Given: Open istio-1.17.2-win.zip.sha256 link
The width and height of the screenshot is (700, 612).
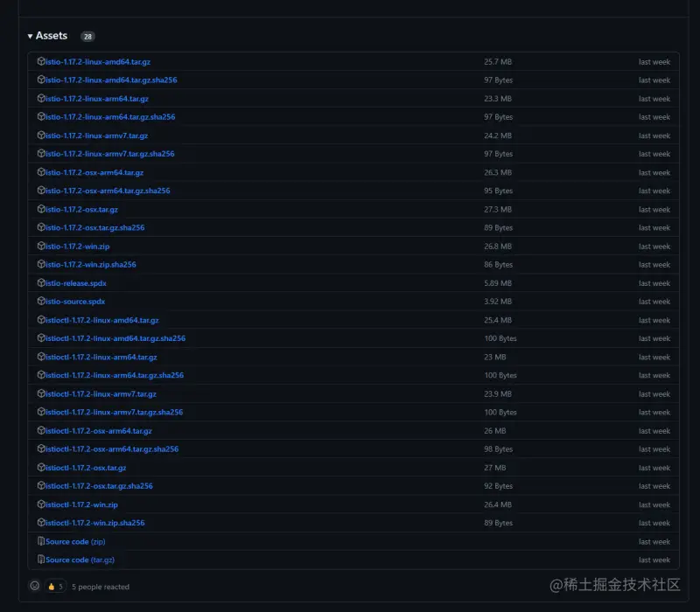Looking at the screenshot, I should tap(91, 266).
